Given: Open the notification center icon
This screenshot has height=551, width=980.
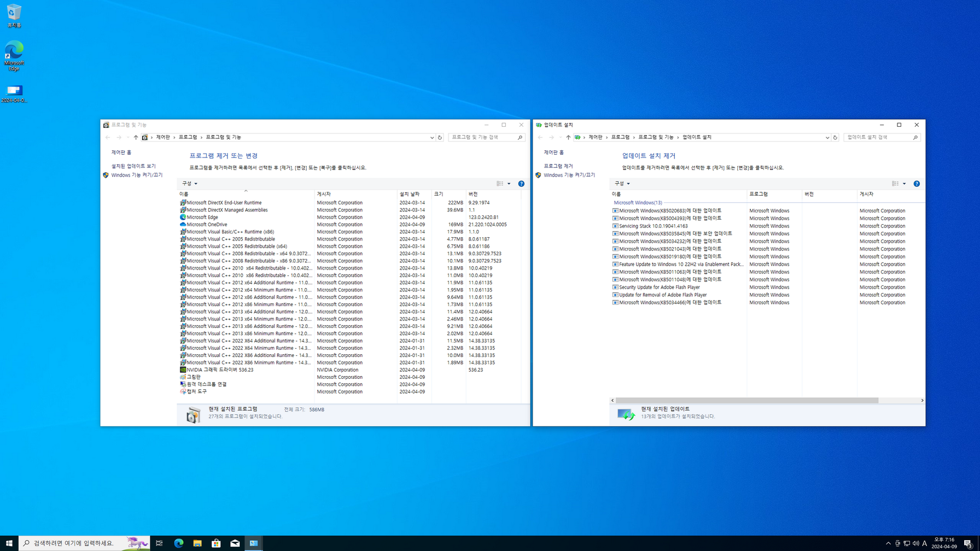Looking at the screenshot, I should (x=968, y=543).
